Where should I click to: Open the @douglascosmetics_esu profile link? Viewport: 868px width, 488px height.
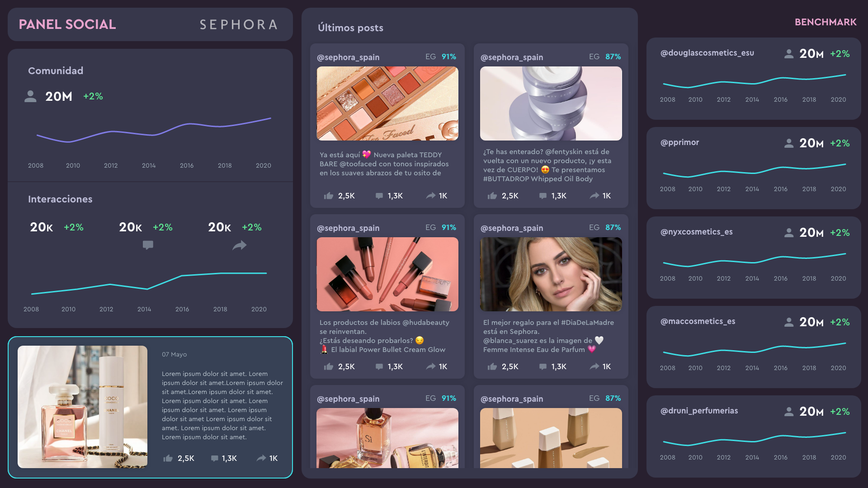[x=707, y=53]
